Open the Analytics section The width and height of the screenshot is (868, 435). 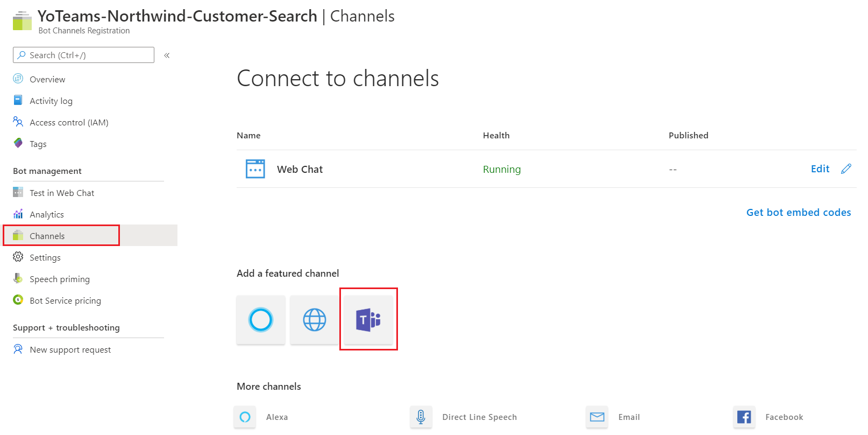pos(47,215)
